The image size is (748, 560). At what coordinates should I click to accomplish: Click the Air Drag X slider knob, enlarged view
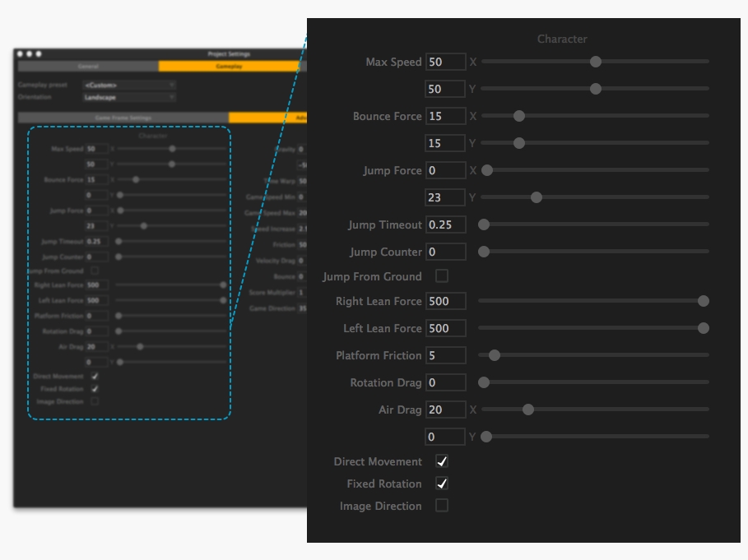coord(528,410)
